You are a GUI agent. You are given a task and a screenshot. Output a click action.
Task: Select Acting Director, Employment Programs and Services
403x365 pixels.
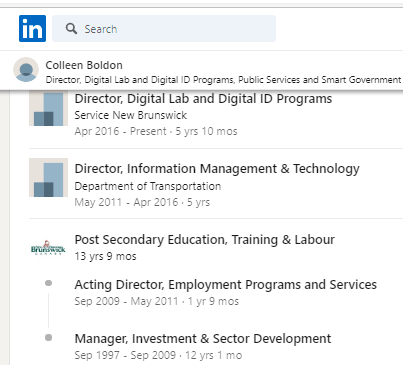tap(226, 285)
